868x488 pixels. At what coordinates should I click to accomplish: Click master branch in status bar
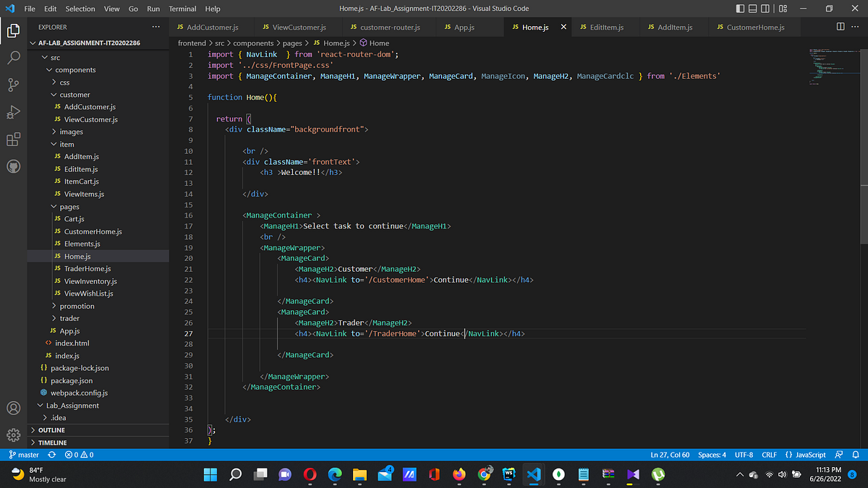(x=23, y=455)
